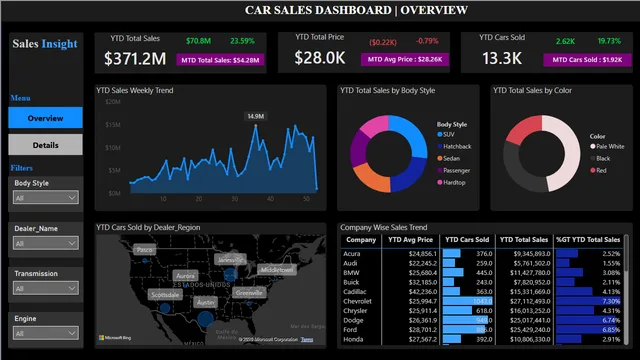The width and height of the screenshot is (640, 360).
Task: Sort table by YTD Avg Price header
Action: pyautogui.click(x=410, y=240)
